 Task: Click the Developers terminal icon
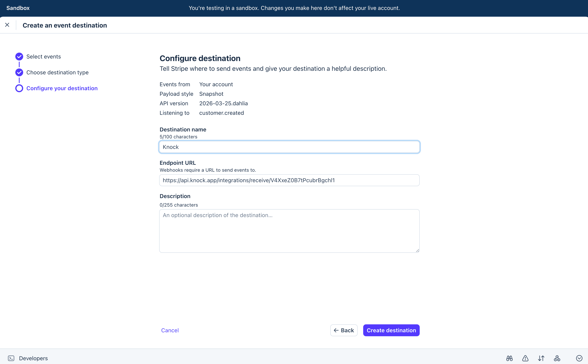pyautogui.click(x=11, y=358)
